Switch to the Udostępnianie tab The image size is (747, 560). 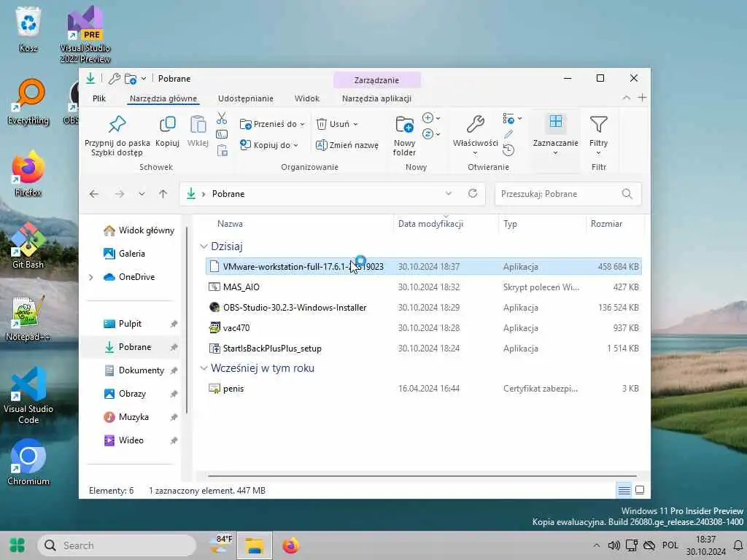pyautogui.click(x=245, y=98)
